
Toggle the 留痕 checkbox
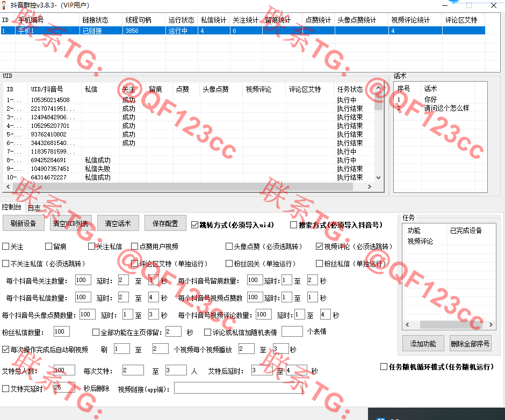[x=49, y=247]
